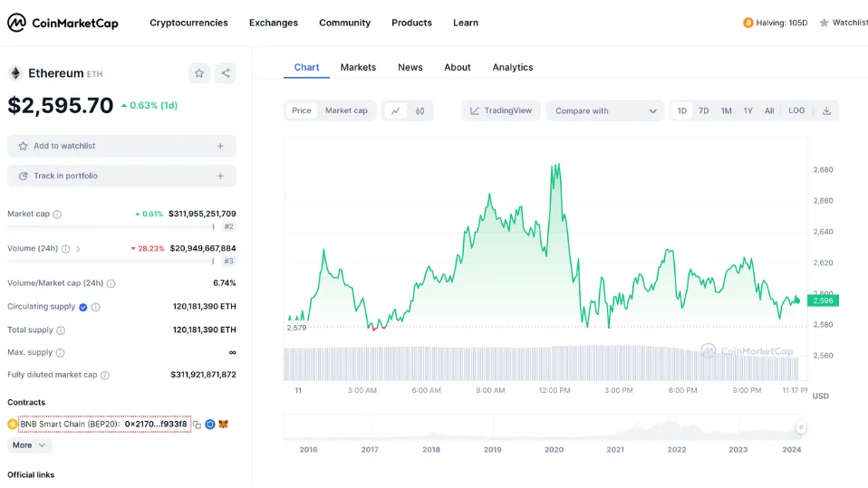Click the CoinMarketCap logo
The image size is (868, 488).
point(63,23)
